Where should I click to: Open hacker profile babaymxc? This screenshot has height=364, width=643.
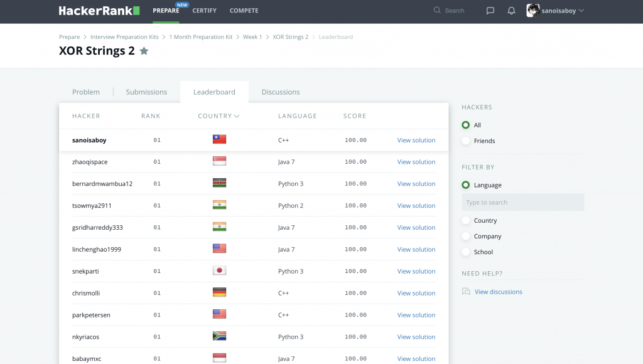coord(87,359)
